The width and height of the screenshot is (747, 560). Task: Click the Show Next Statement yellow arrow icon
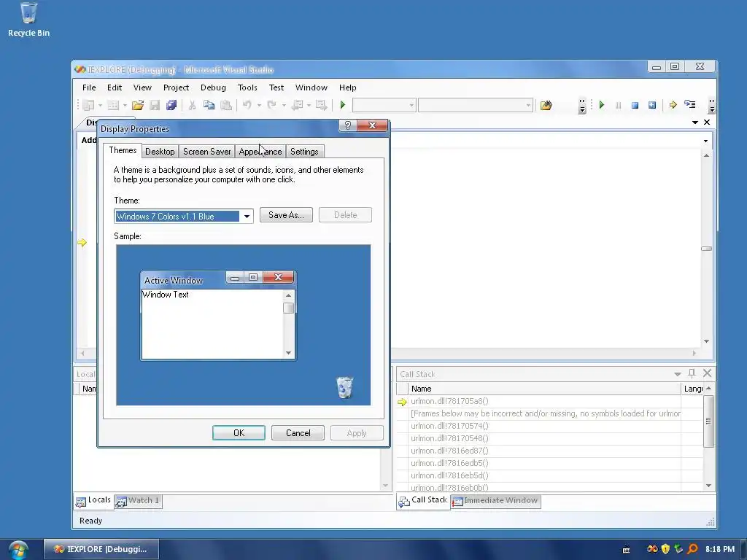tap(673, 105)
